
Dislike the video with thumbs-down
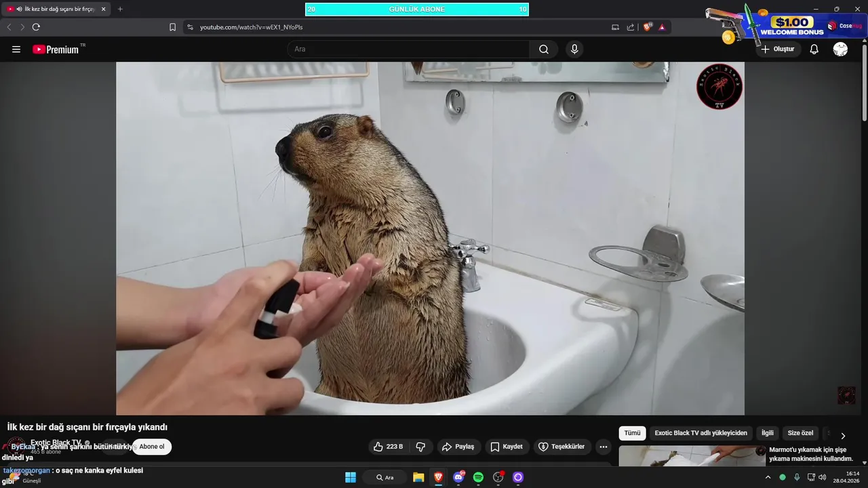tap(420, 447)
